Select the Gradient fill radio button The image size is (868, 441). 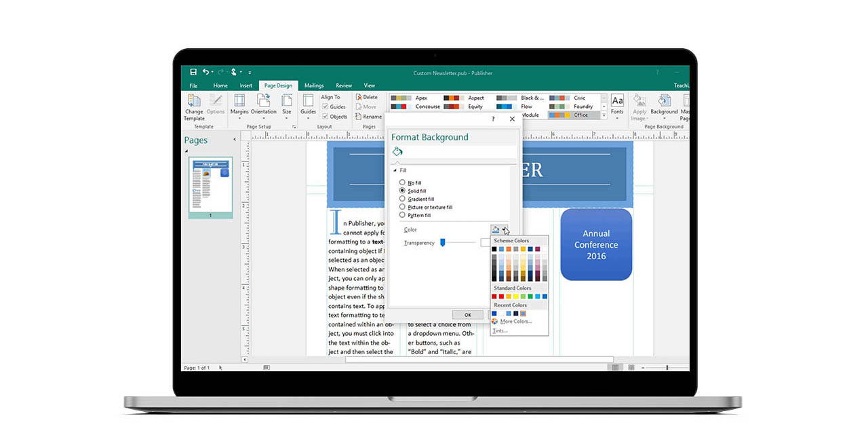402,199
